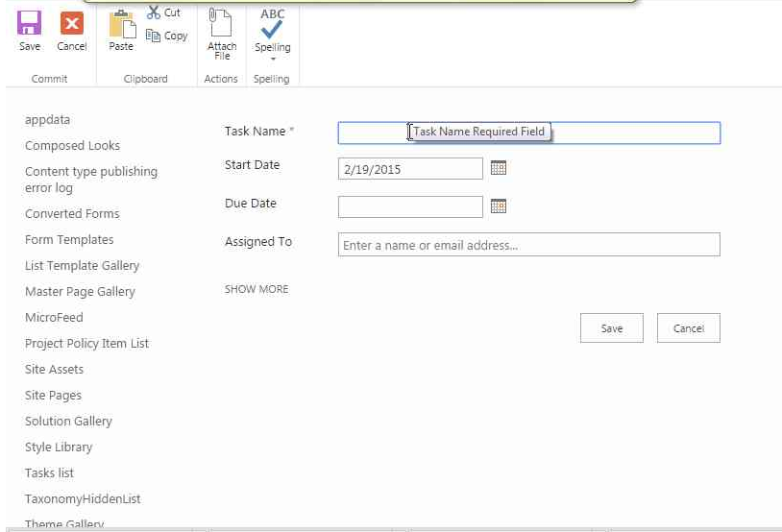Open the Solution Gallery link
This screenshot has height=532, width=782.
click(x=68, y=422)
